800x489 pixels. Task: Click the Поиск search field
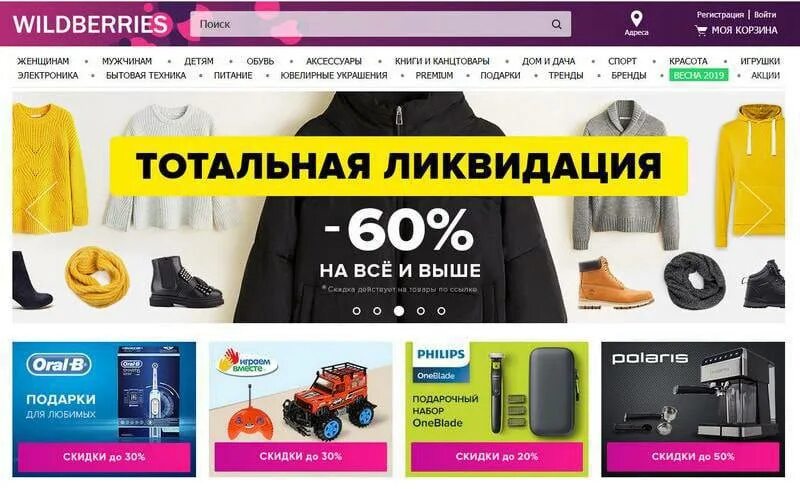[380, 24]
